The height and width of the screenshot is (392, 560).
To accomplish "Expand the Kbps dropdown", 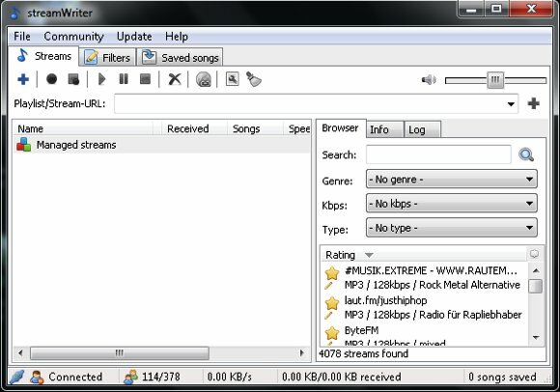I will pyautogui.click(x=452, y=204).
